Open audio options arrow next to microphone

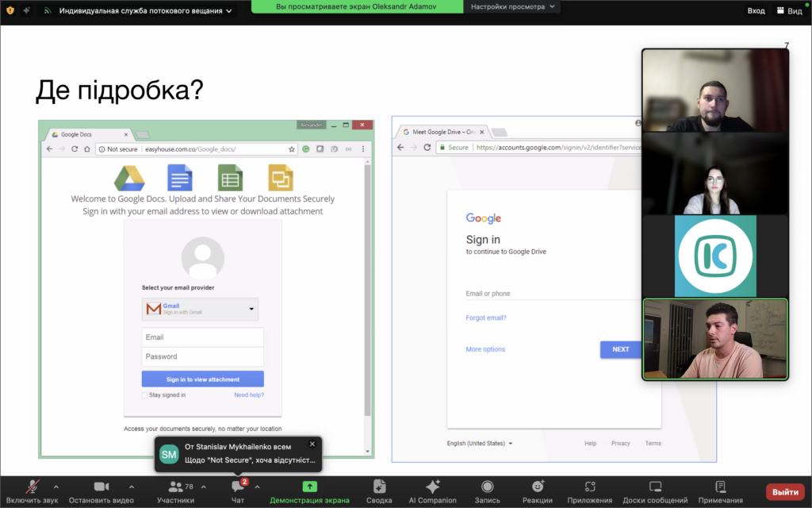pos(56,487)
